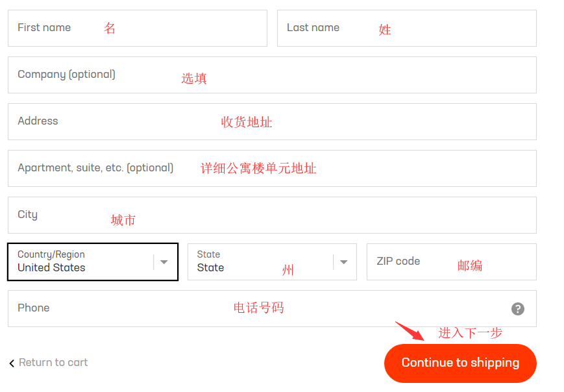The height and width of the screenshot is (392, 564).
Task: Follow the Return to cart link
Action: [53, 363]
